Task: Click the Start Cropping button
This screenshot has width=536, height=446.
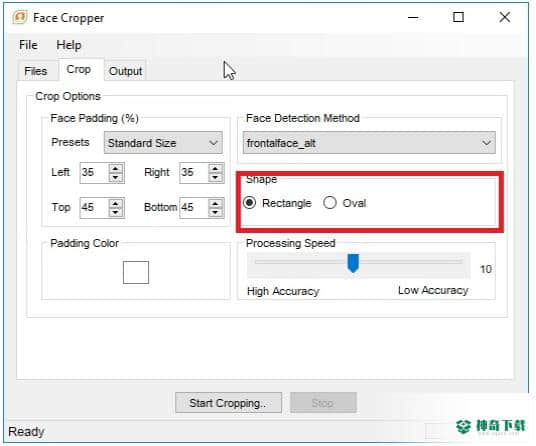Action: (x=228, y=403)
